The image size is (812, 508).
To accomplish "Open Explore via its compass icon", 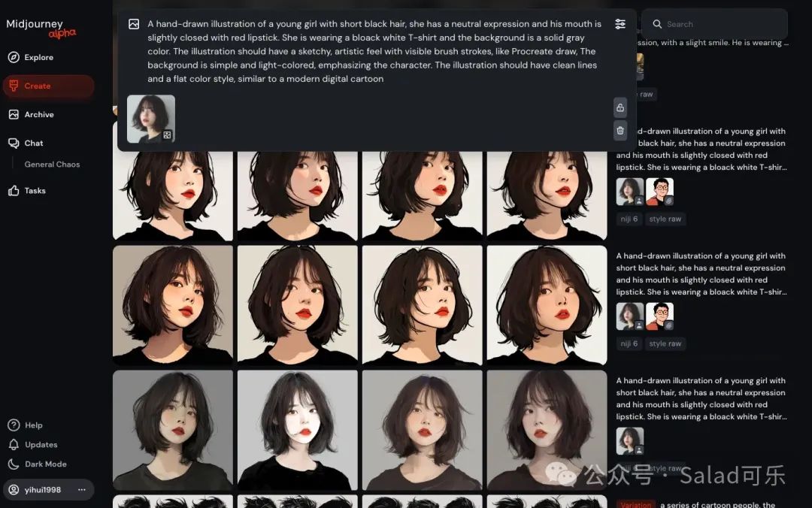I will 14,57.
